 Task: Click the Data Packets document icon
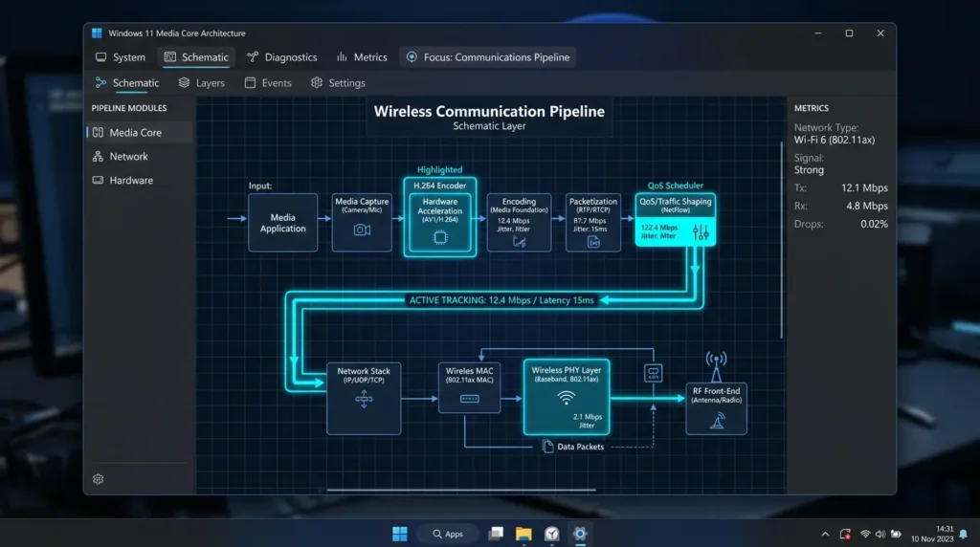coord(548,447)
